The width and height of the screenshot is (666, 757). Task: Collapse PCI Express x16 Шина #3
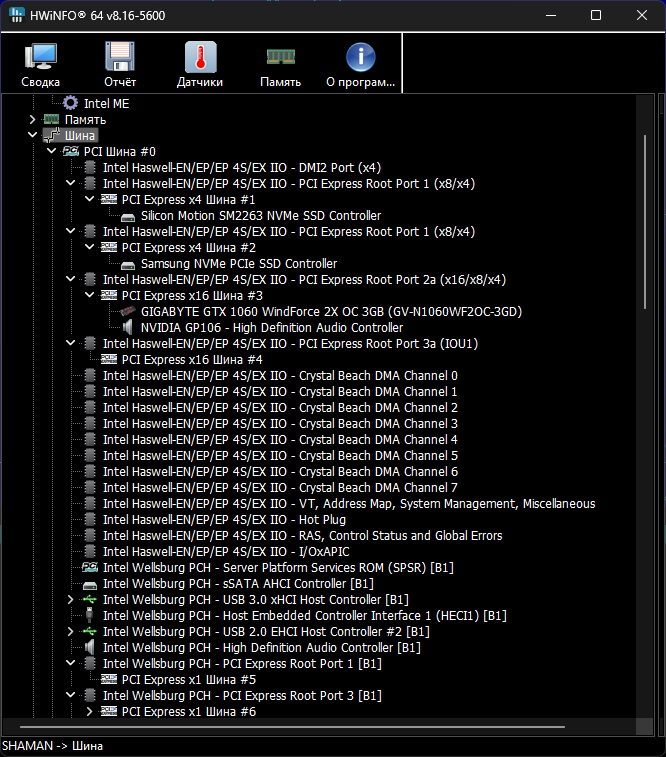89,295
